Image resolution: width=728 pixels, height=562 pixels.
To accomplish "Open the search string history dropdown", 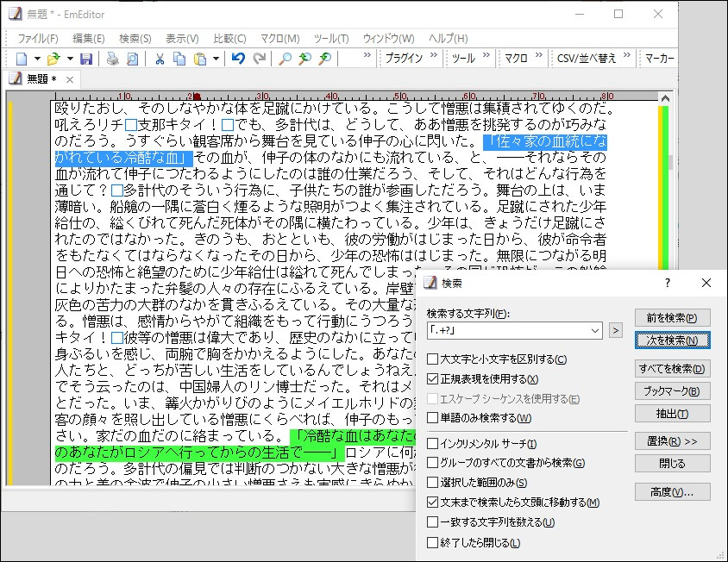I will pyautogui.click(x=595, y=331).
